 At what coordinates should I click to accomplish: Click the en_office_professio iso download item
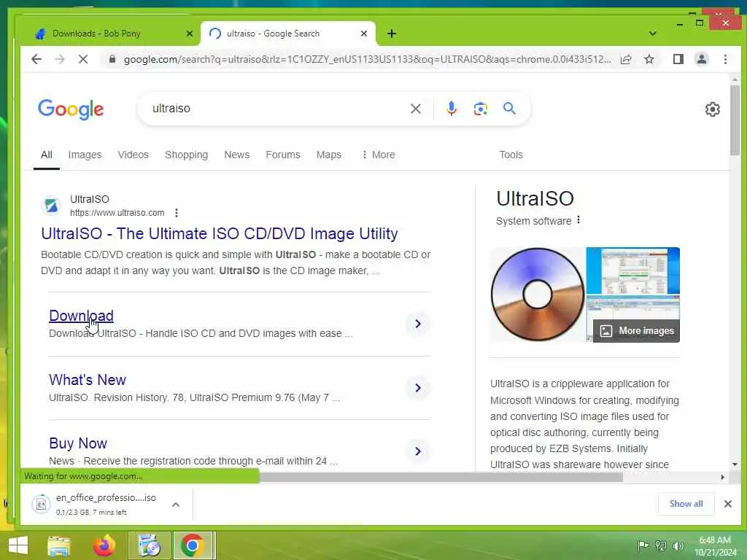(106, 505)
